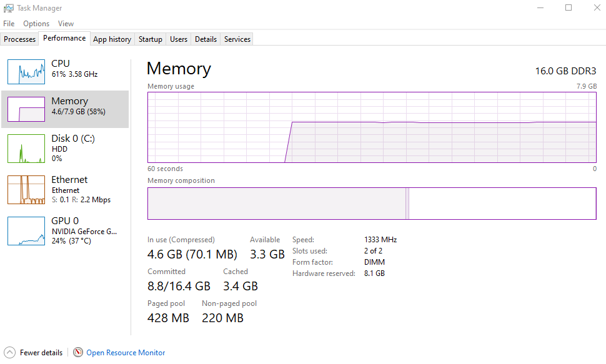The image size is (606, 364).
Task: Open Resource Monitor link
Action: (x=126, y=353)
